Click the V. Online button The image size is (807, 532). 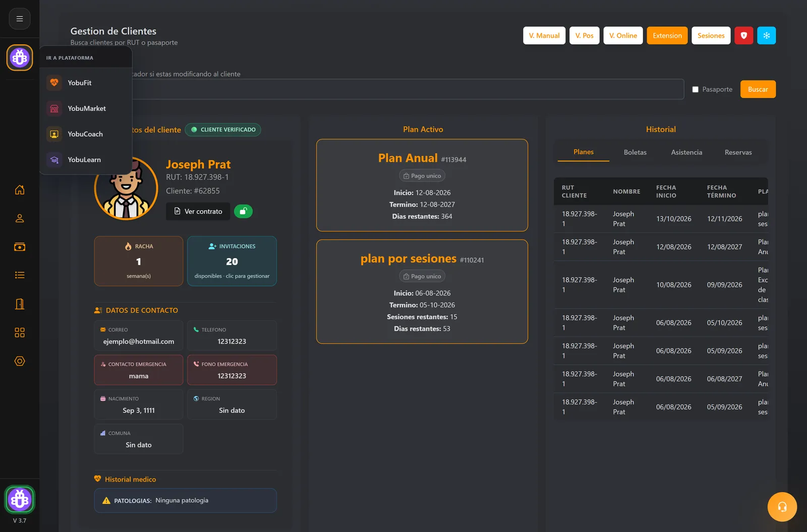(x=623, y=35)
